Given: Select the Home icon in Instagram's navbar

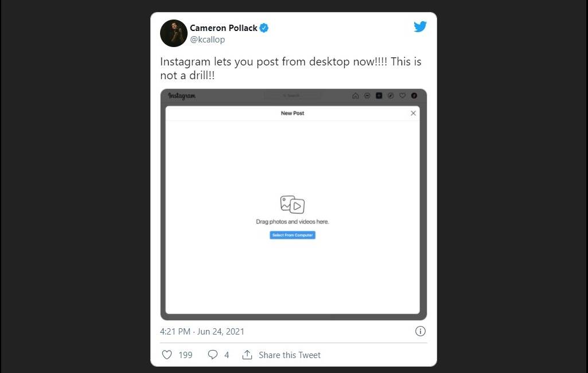Looking at the screenshot, I should (x=356, y=96).
